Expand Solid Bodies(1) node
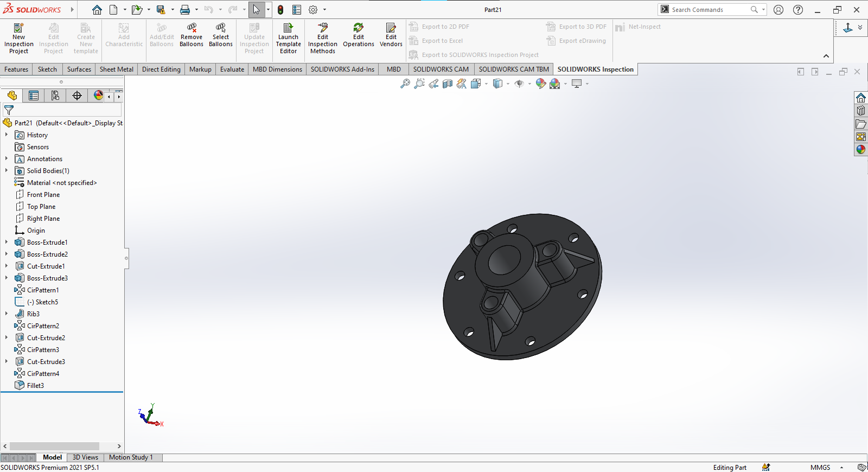Image resolution: width=868 pixels, height=472 pixels. [7, 170]
